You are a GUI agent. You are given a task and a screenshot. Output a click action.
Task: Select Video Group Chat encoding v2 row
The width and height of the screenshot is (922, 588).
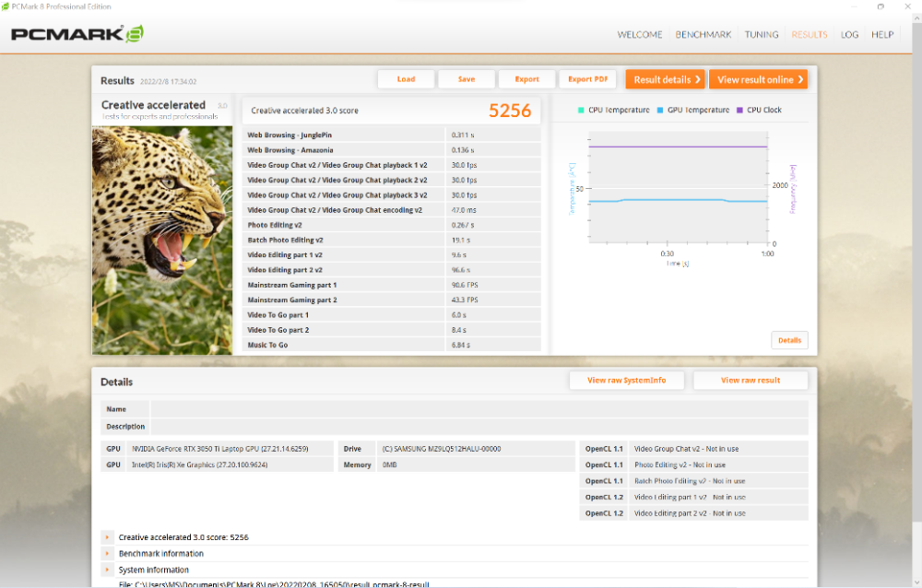point(392,210)
